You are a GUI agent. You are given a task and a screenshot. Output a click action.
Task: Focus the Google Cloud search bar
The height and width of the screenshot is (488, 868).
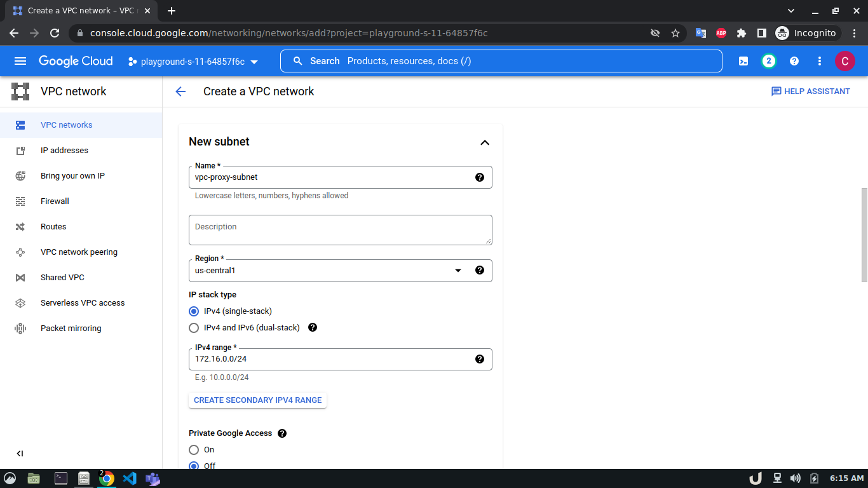(501, 61)
